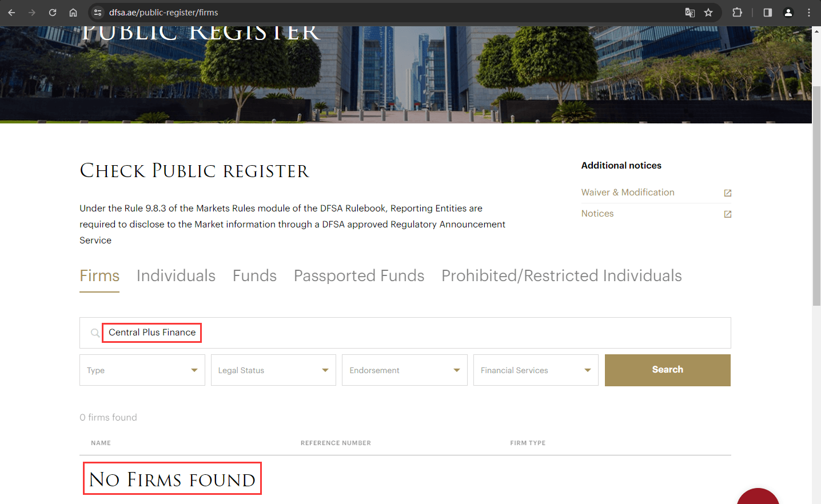
Task: Click the REFERENCE NUMBER column header
Action: [336, 443]
